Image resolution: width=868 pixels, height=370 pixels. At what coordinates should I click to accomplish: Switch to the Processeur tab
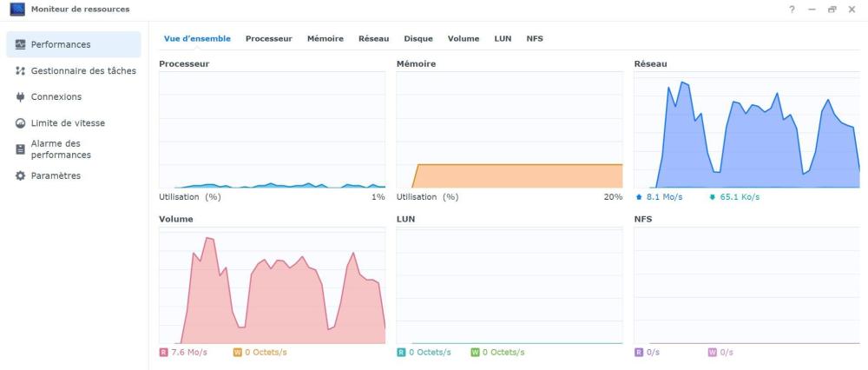pyautogui.click(x=269, y=39)
